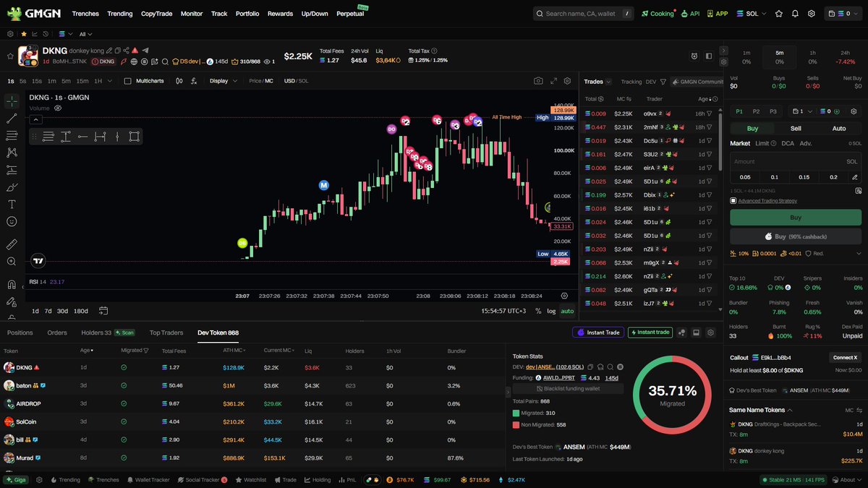Select the ruler measure tool
The width and height of the screenshot is (868, 488).
pos(12,244)
